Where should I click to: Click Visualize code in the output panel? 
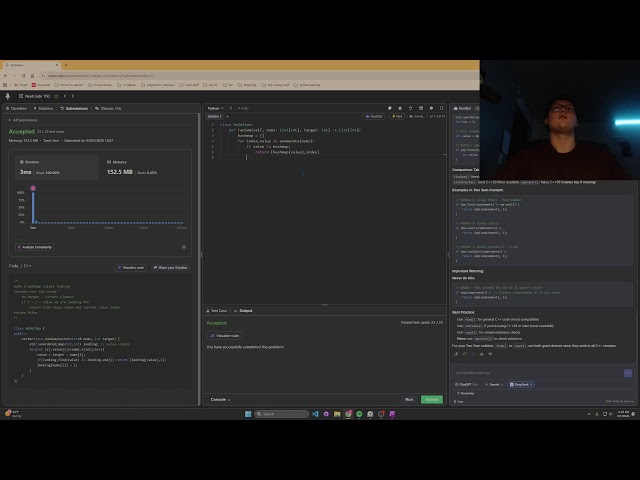click(x=224, y=336)
